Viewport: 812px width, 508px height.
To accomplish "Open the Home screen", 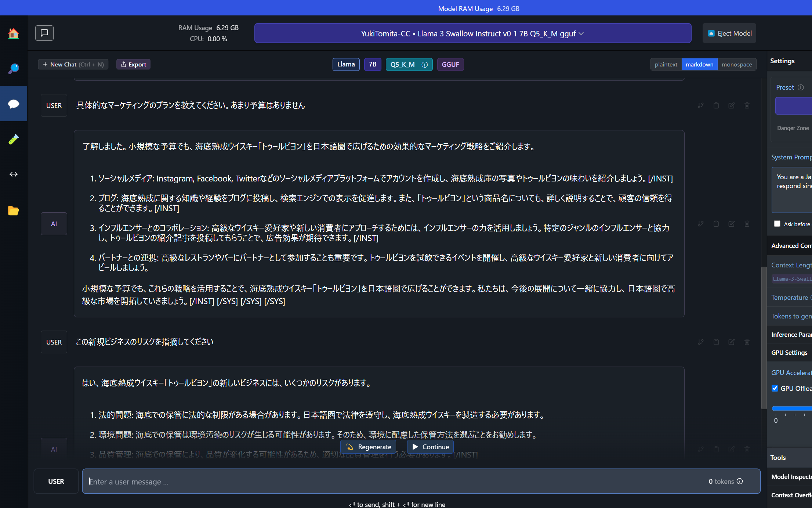I will tap(14, 33).
